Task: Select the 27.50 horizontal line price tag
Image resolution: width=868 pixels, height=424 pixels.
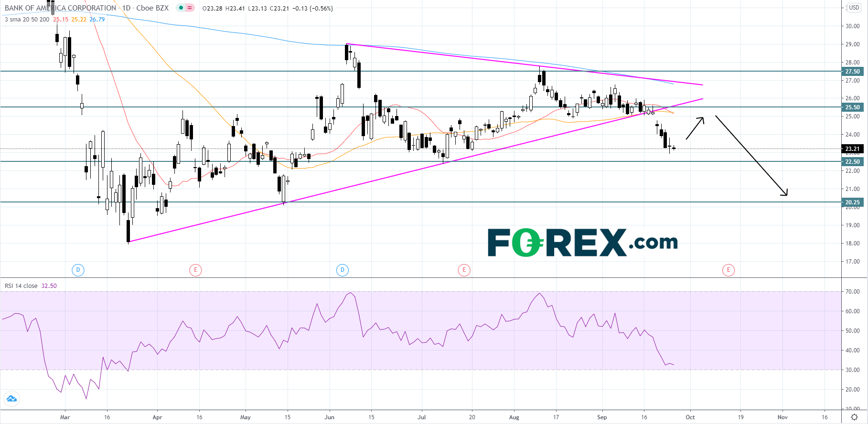Action: tap(853, 72)
